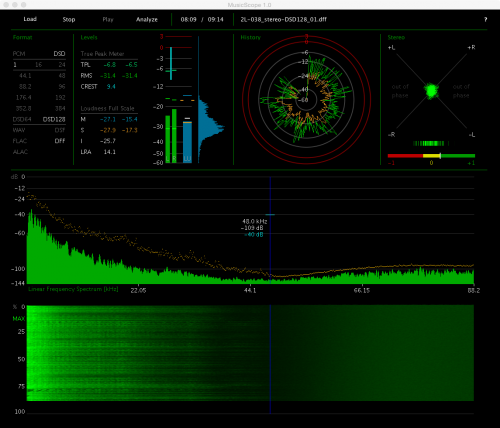Select the PCM format label

(19, 54)
